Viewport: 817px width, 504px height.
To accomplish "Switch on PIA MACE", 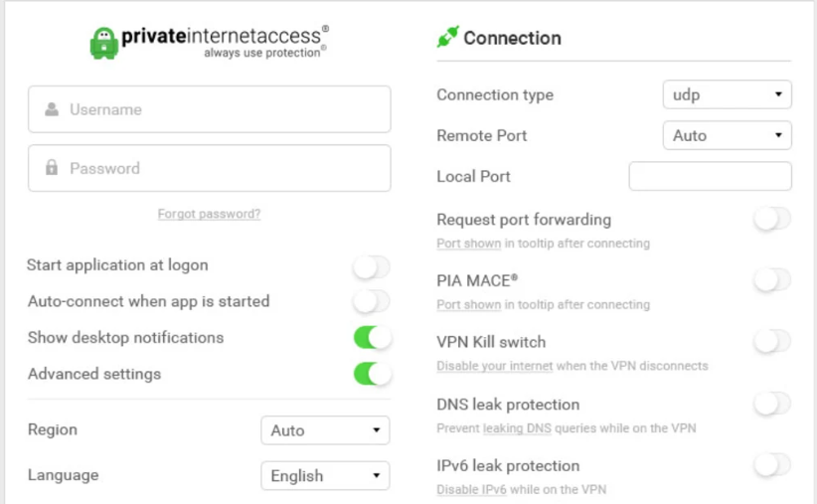I will click(772, 280).
